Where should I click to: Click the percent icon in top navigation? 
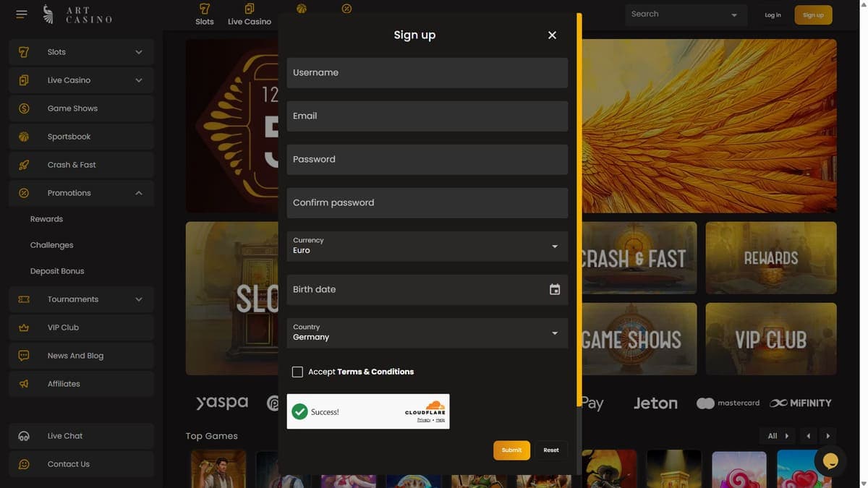pos(346,9)
